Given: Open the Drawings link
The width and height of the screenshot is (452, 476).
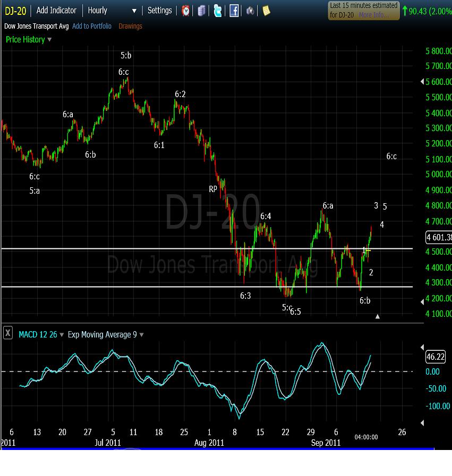Looking at the screenshot, I should pos(130,26).
